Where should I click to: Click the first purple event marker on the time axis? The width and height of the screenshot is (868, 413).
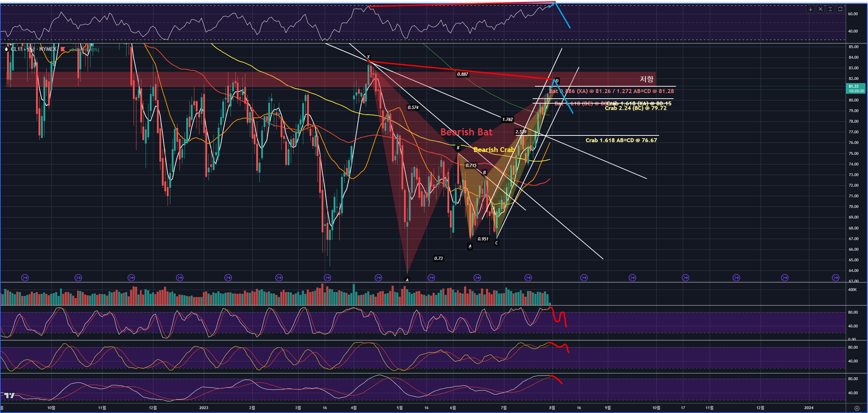point(25,278)
